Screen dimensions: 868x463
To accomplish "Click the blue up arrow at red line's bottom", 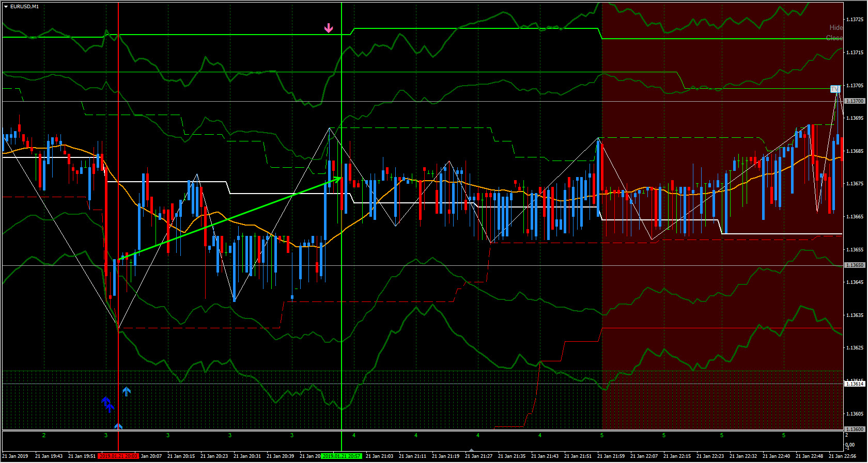I will tap(118, 426).
